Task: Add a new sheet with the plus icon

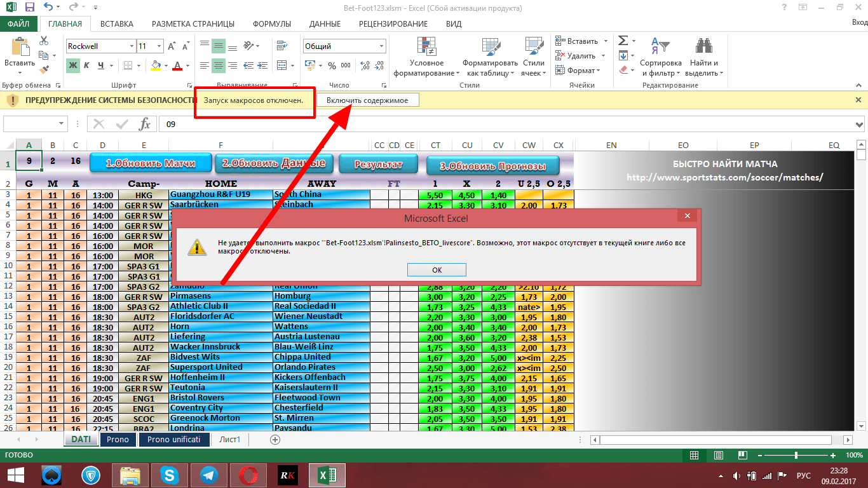Action: pos(275,439)
